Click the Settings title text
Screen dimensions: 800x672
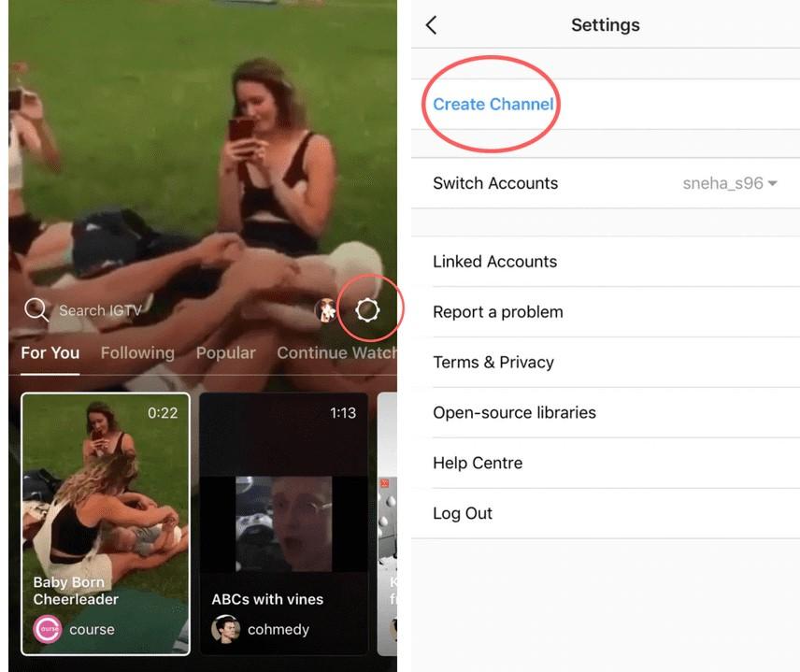click(x=605, y=25)
